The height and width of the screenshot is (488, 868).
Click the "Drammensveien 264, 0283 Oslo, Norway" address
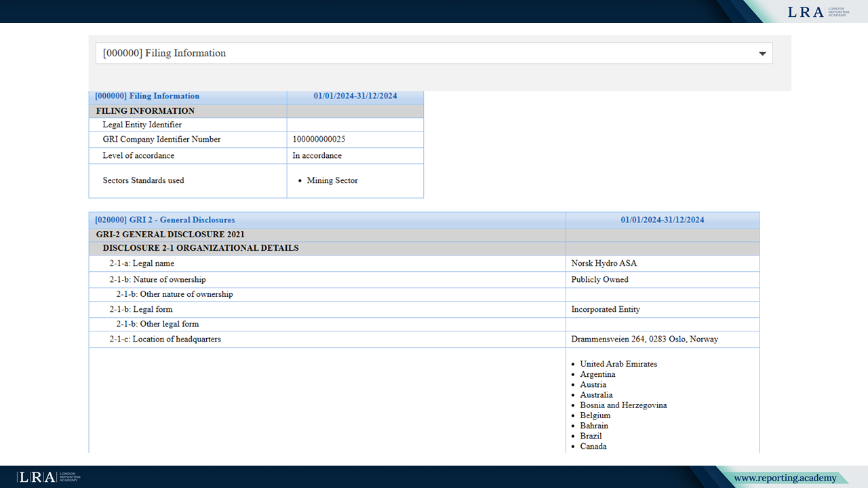(645, 340)
